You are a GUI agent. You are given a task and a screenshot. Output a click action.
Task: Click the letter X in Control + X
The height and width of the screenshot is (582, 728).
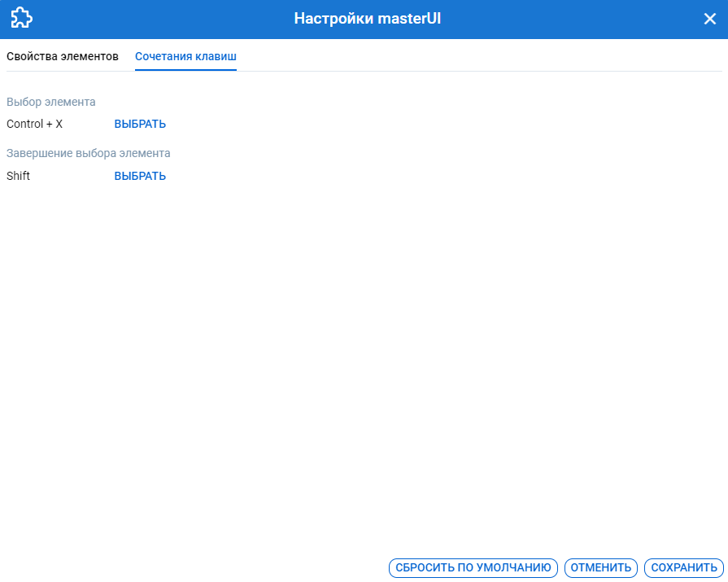coord(59,124)
